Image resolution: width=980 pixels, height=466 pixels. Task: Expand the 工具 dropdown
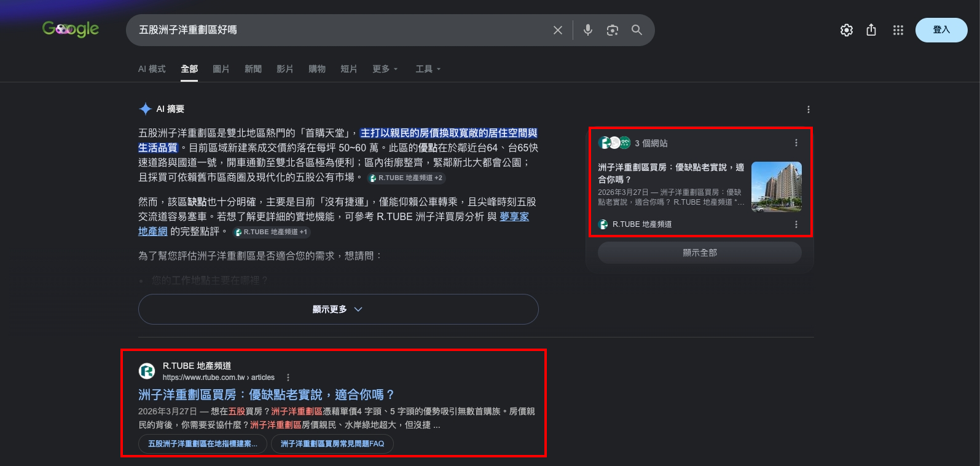click(x=428, y=69)
